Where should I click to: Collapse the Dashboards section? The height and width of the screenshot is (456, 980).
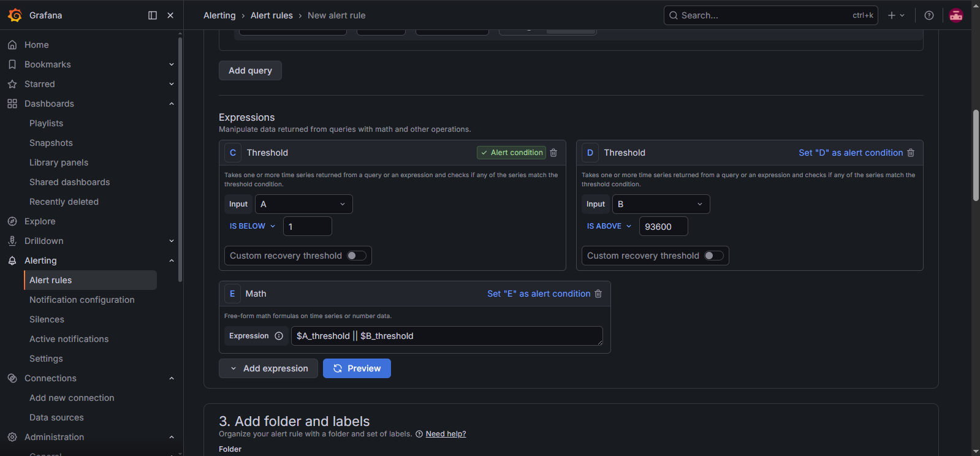(x=172, y=104)
